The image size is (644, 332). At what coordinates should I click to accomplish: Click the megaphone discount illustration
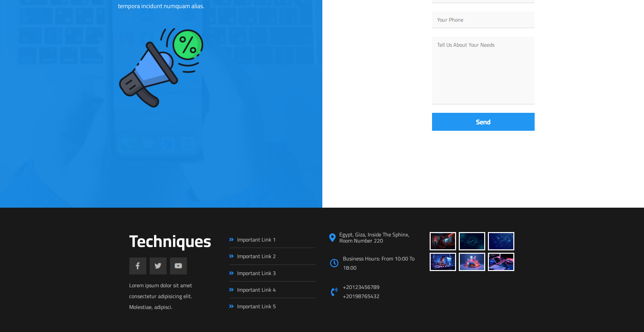pos(161,68)
